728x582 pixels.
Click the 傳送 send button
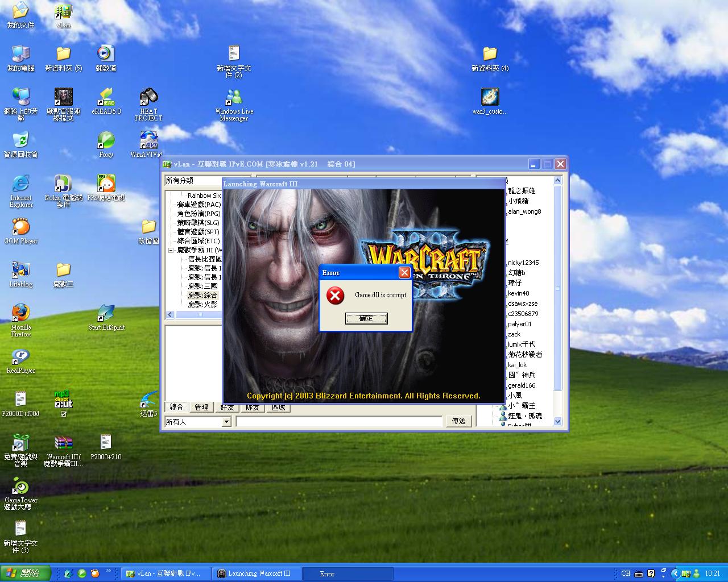coord(458,421)
